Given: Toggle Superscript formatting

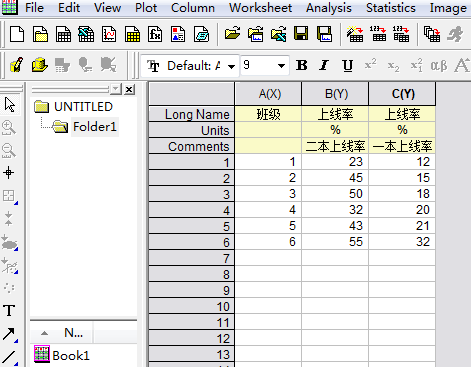Looking at the screenshot, I should [370, 65].
